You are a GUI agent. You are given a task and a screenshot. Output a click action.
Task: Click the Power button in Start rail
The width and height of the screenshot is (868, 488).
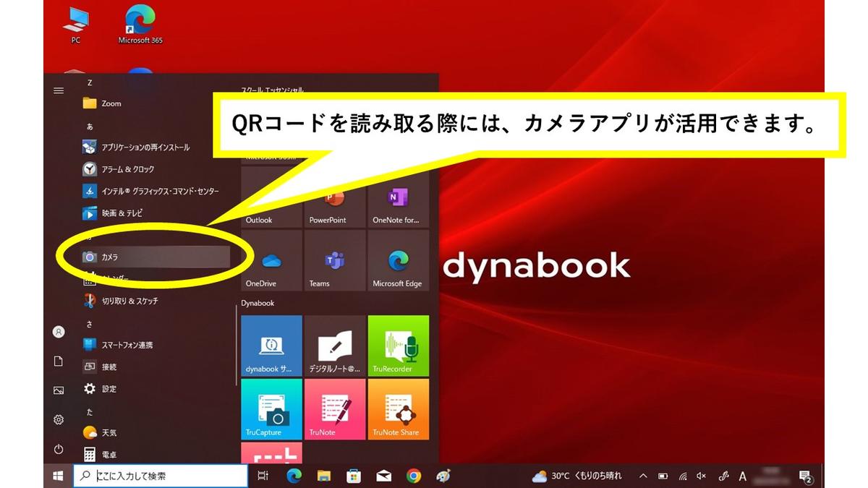click(x=59, y=449)
